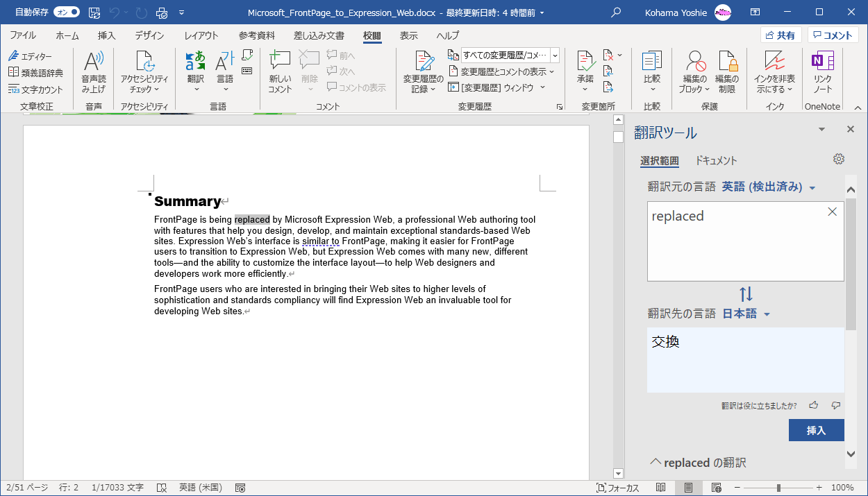Click 文字カウント word count

coord(35,89)
